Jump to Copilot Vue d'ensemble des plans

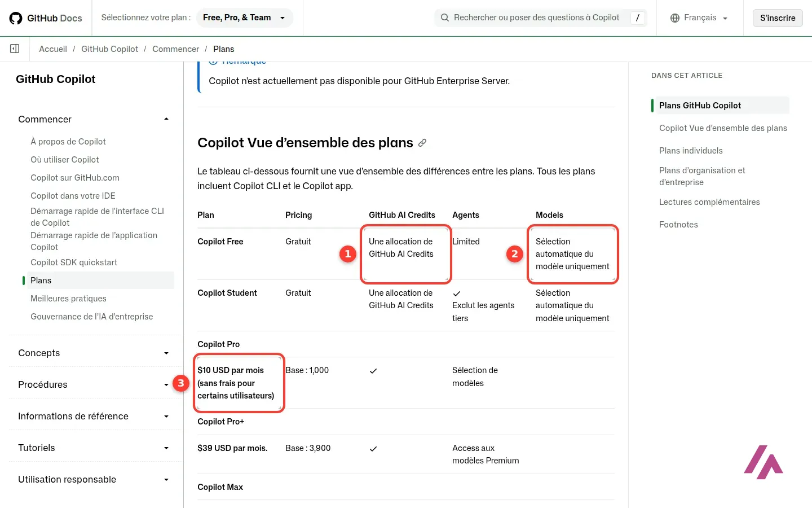pos(723,128)
